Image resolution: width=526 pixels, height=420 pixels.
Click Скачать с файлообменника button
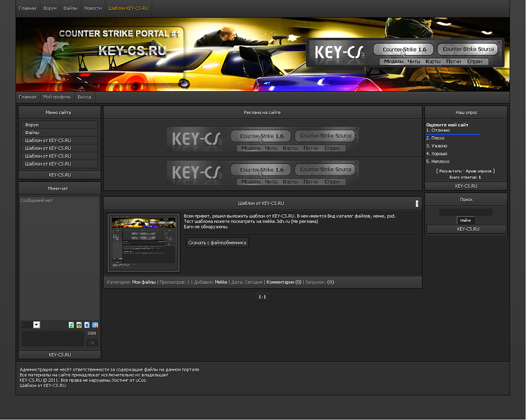(217, 243)
